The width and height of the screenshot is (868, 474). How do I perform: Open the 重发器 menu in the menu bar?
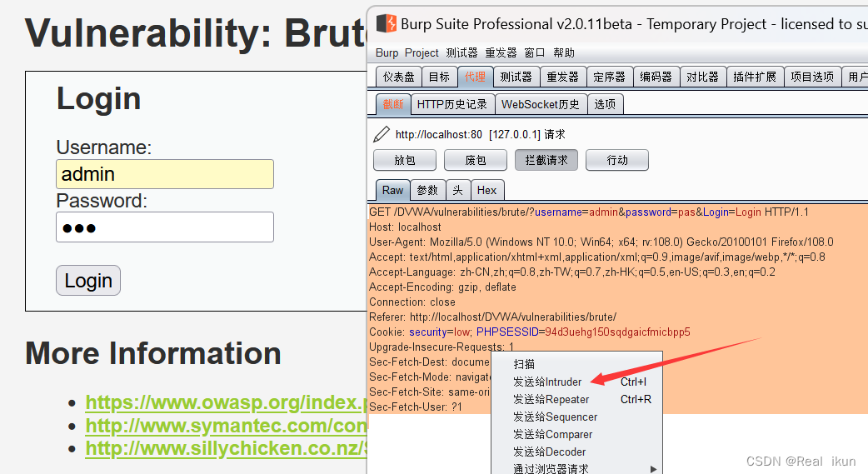[501, 52]
